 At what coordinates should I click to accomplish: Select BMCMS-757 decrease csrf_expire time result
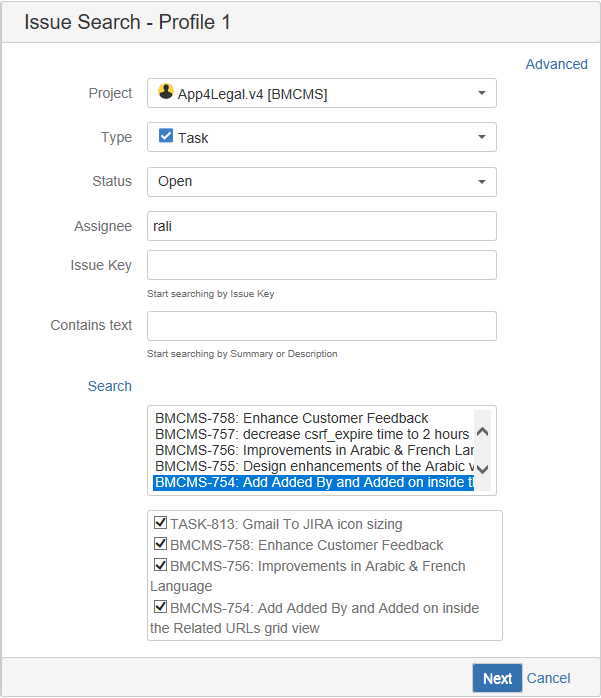[312, 434]
